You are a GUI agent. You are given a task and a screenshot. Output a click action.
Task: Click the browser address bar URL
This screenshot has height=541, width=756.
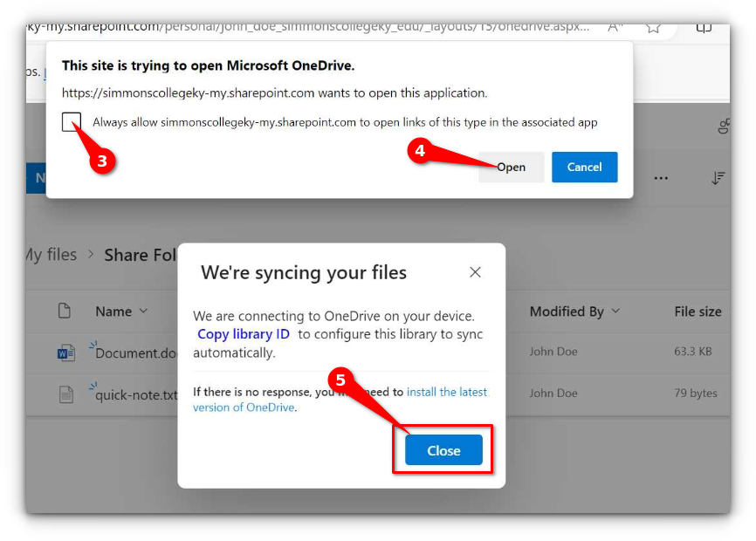[x=308, y=27]
